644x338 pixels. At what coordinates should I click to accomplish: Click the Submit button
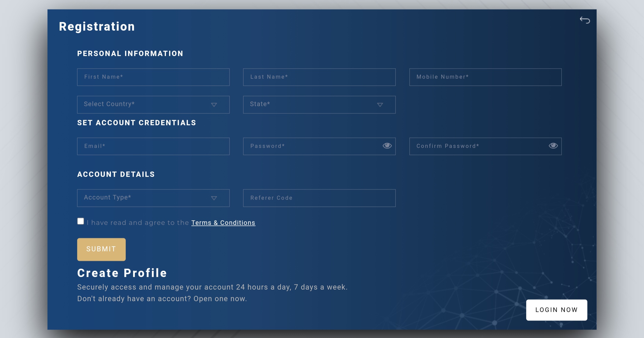pos(101,249)
